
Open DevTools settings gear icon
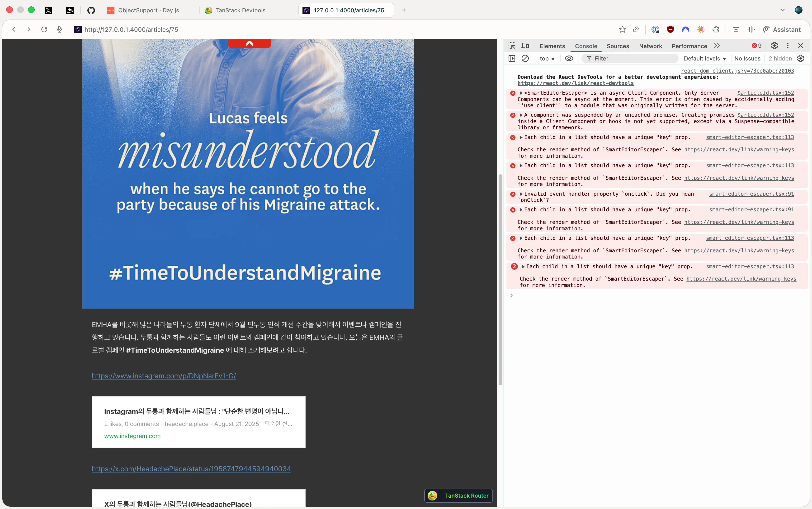tap(774, 46)
